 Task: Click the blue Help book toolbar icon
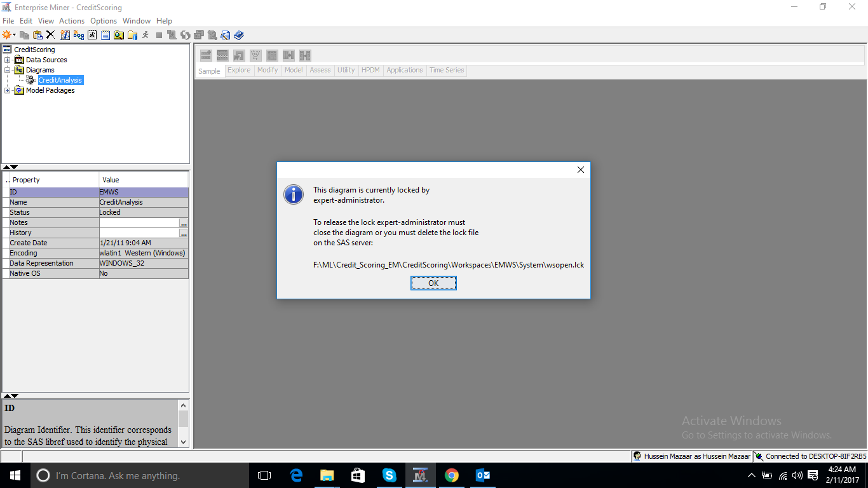click(239, 35)
